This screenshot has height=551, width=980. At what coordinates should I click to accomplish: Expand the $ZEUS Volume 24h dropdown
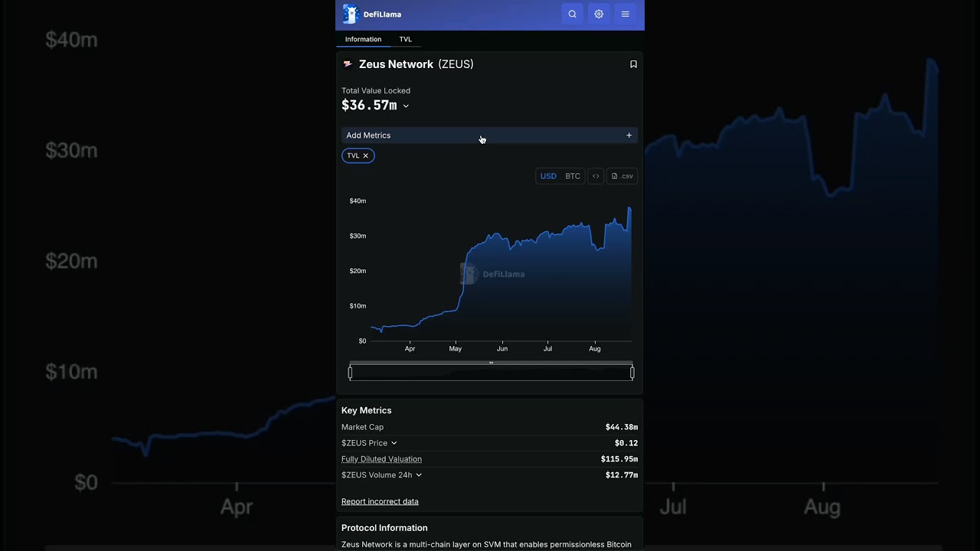click(419, 475)
